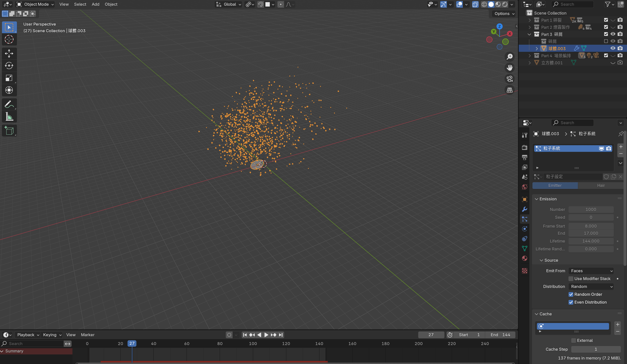
Task: Click the Lifetime value field
Action: pos(591,241)
